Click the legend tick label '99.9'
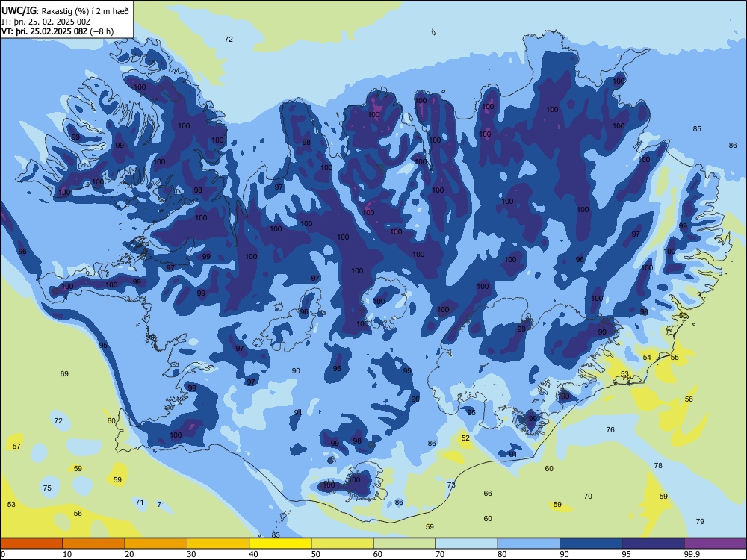Screen dimensions: 747x560 (x=692, y=554)
